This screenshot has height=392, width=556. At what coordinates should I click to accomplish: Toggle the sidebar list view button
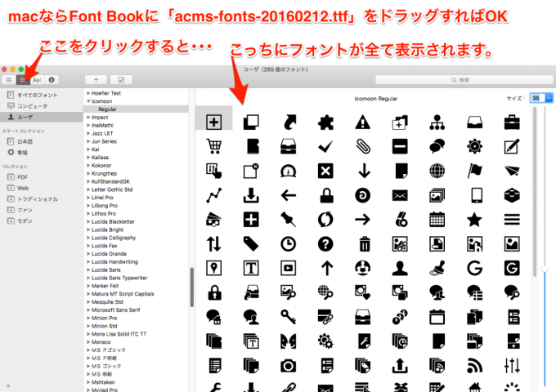click(9, 80)
